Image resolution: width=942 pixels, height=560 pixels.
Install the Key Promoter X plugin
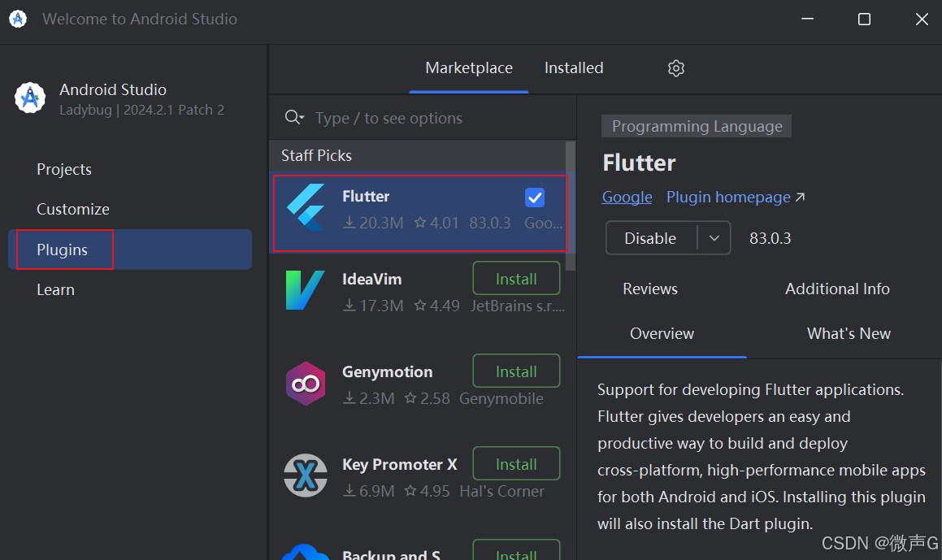click(516, 464)
